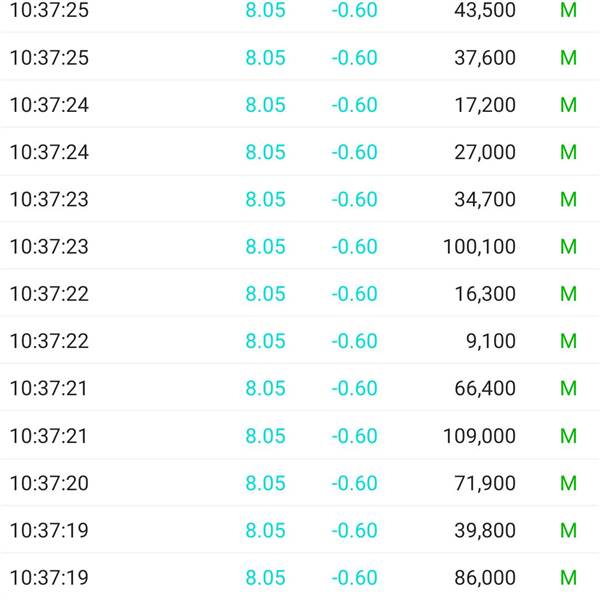600x600 pixels.
Task: Click the 100,100 volume trade entry
Action: [x=300, y=246]
